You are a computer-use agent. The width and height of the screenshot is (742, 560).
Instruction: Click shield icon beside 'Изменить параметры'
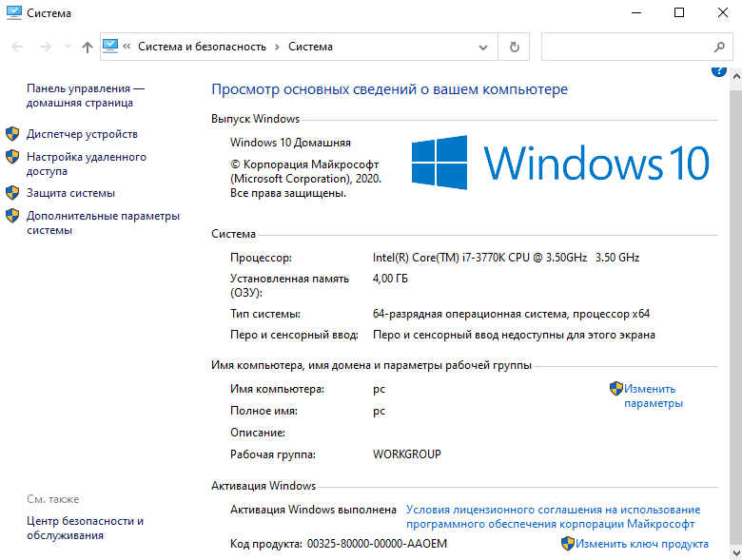pos(616,388)
